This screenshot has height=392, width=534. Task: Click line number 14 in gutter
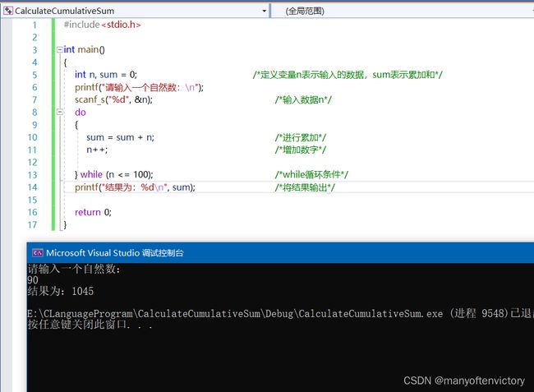point(32,187)
